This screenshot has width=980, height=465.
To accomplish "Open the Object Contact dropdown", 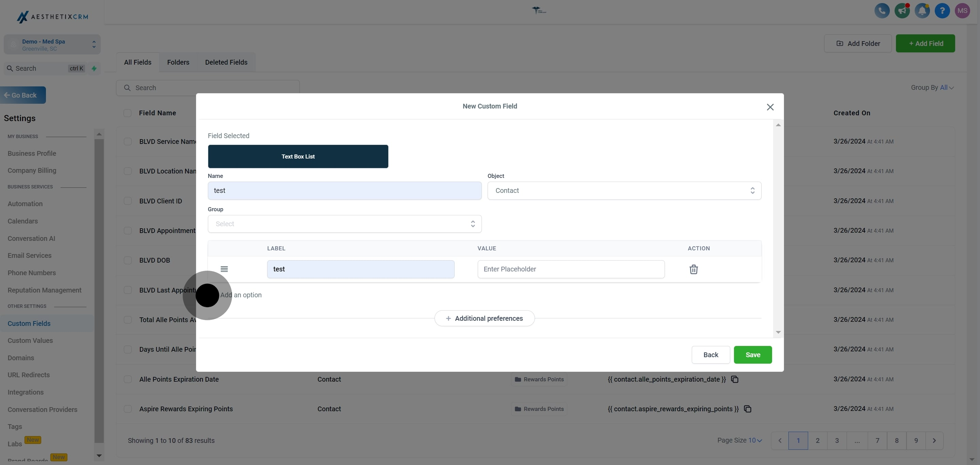I will [x=624, y=190].
